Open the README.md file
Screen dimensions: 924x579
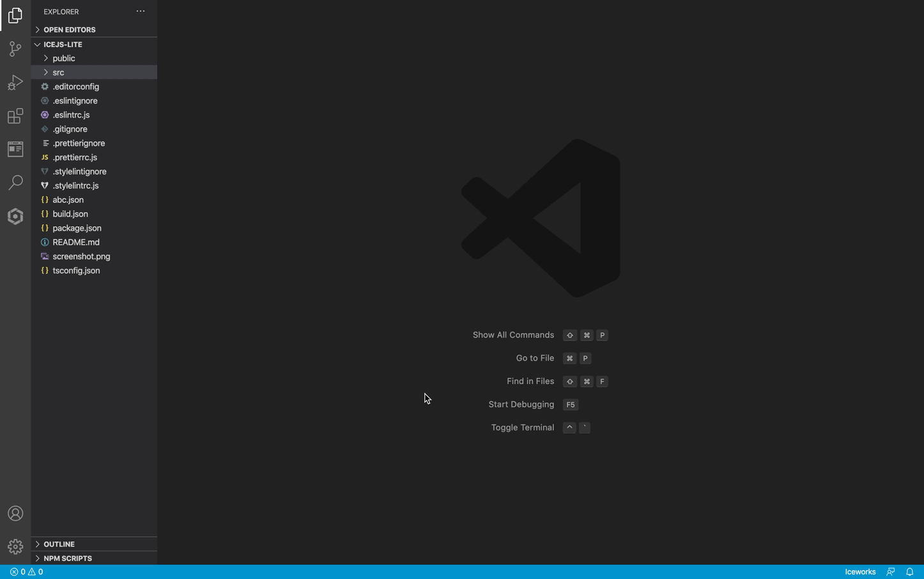(x=94, y=242)
